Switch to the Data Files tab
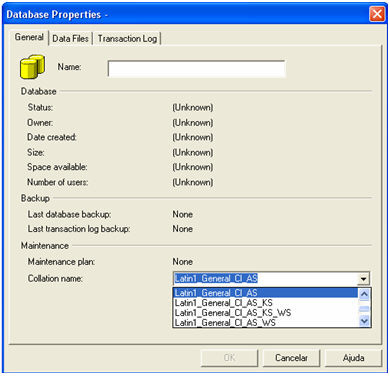The height and width of the screenshot is (376, 390). (x=70, y=39)
